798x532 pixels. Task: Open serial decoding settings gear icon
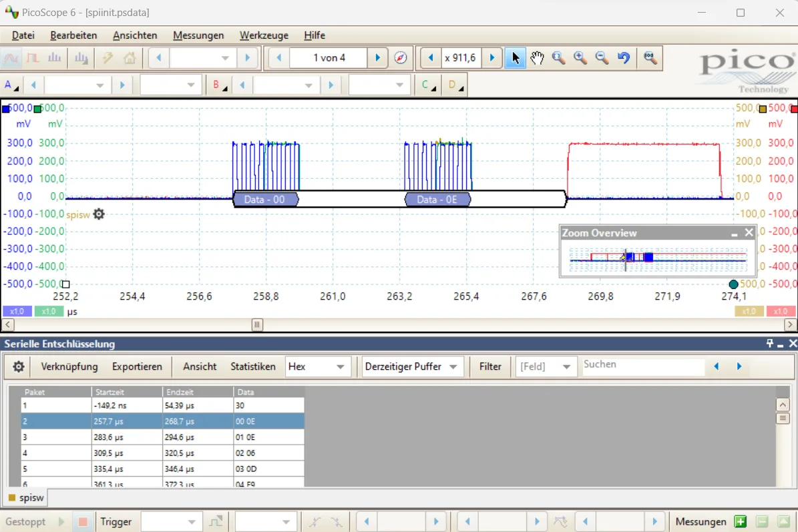point(19,366)
